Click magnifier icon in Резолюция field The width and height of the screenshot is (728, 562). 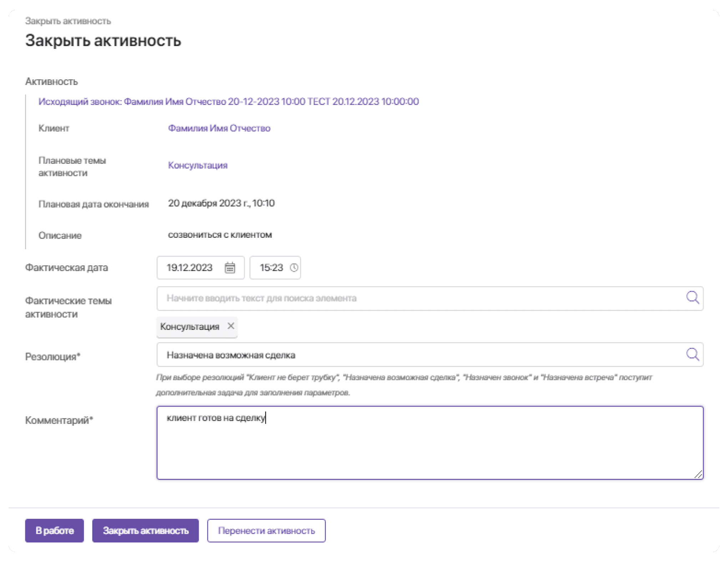(692, 354)
